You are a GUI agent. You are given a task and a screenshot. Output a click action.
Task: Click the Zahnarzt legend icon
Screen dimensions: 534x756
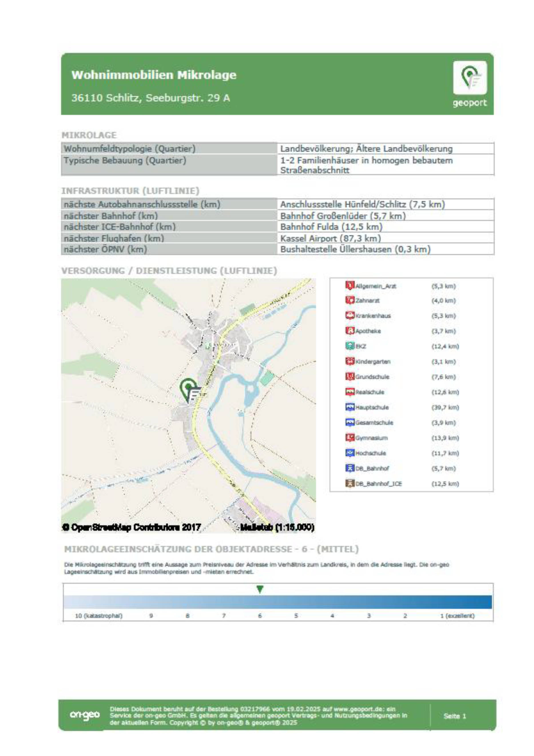[349, 300]
